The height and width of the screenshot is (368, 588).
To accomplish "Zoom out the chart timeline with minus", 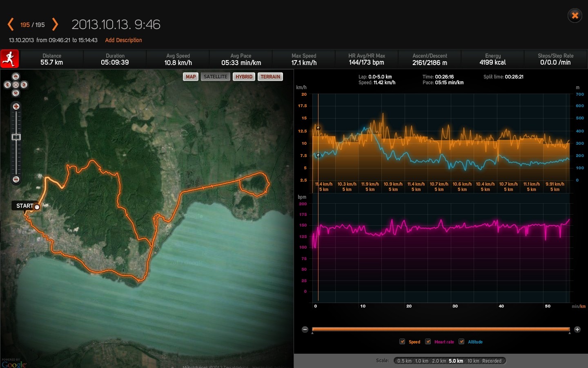I will tap(305, 330).
